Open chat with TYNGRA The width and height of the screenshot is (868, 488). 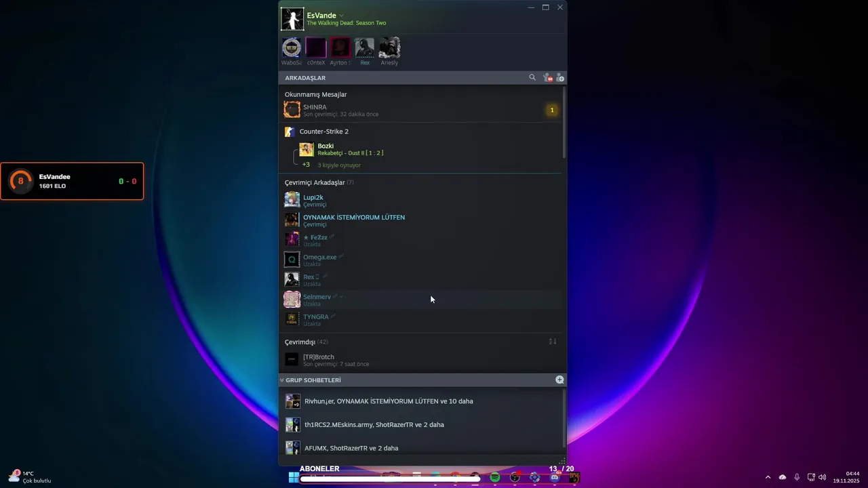422,319
